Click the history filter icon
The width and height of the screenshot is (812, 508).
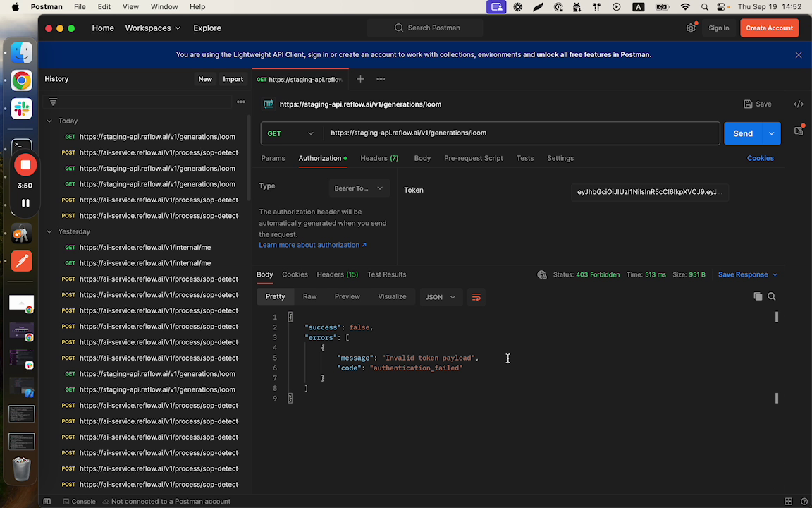[53, 102]
